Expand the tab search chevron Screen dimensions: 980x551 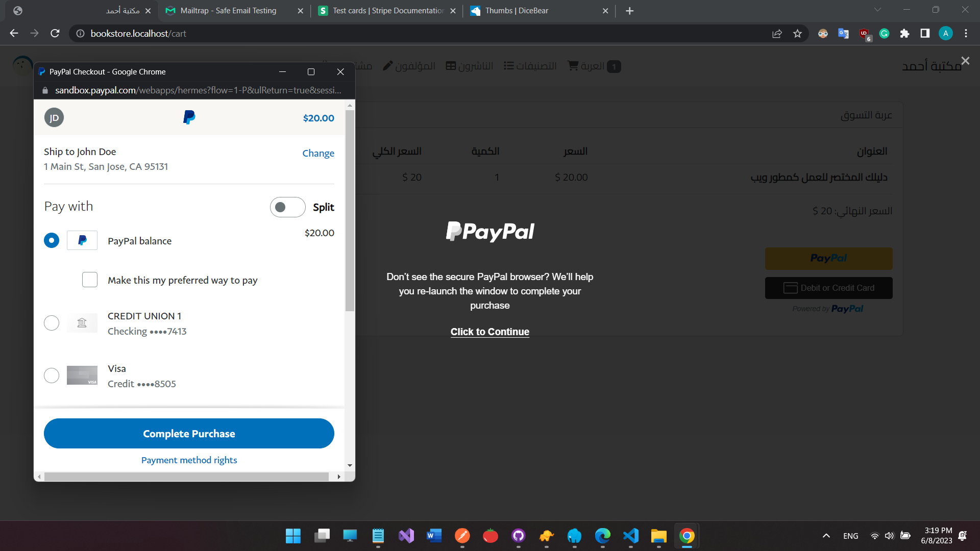click(877, 10)
